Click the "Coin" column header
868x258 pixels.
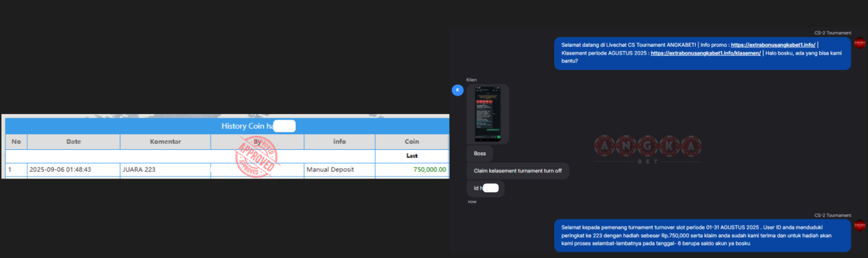412,141
